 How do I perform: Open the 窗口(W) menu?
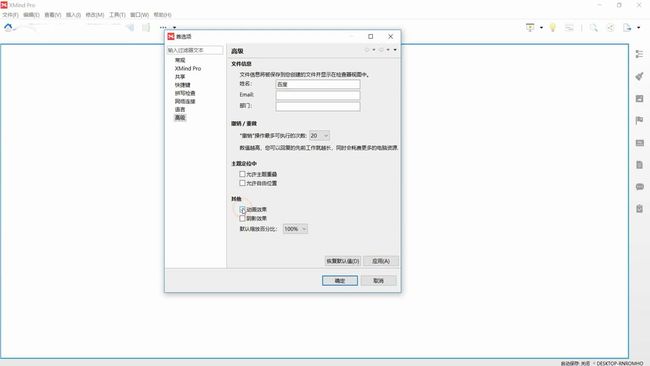(x=140, y=15)
